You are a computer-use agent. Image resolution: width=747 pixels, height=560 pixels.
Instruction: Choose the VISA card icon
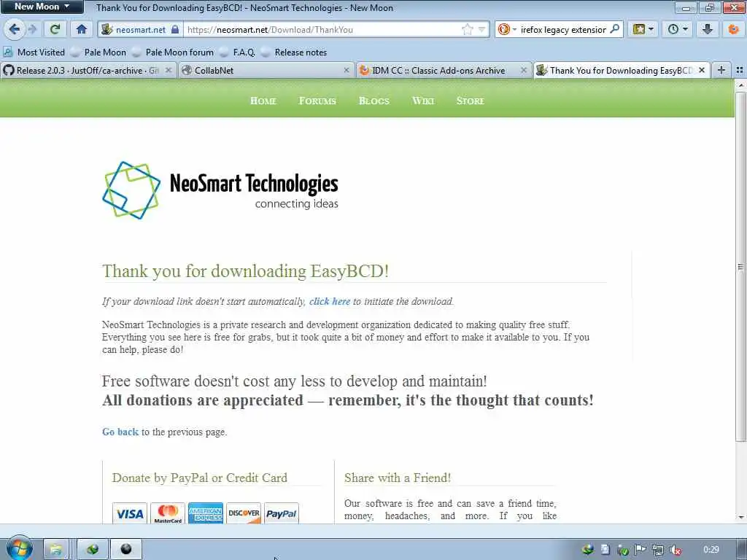130,513
